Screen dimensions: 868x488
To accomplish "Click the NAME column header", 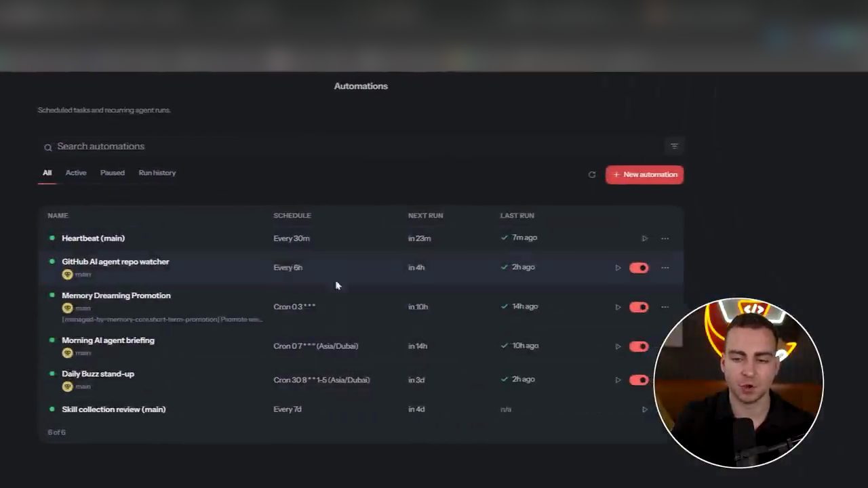I will pos(58,216).
